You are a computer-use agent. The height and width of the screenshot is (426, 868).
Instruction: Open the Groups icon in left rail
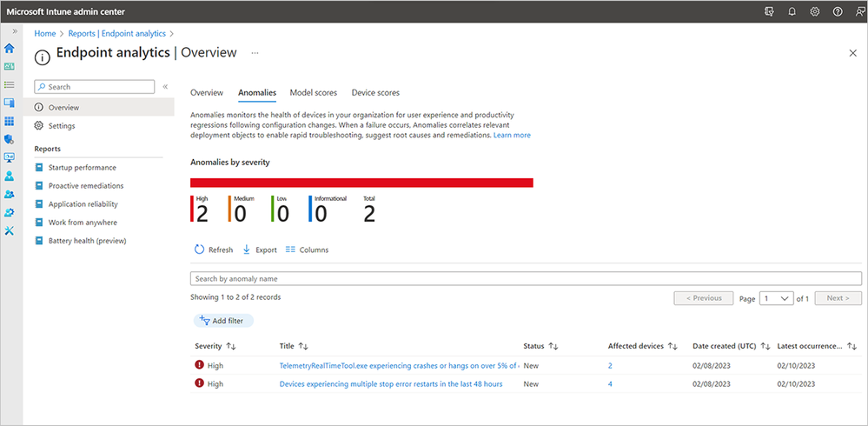pos(9,195)
